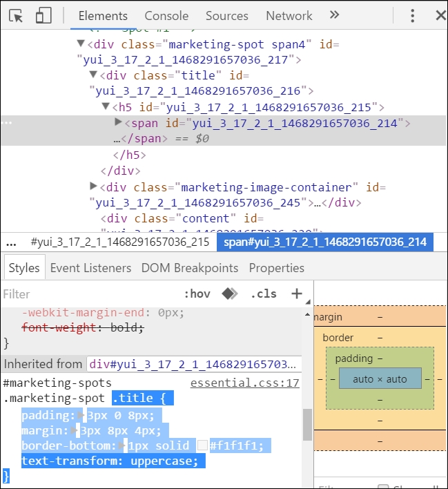Select the closing </div> tag line
448x489 pixels.
(120, 171)
